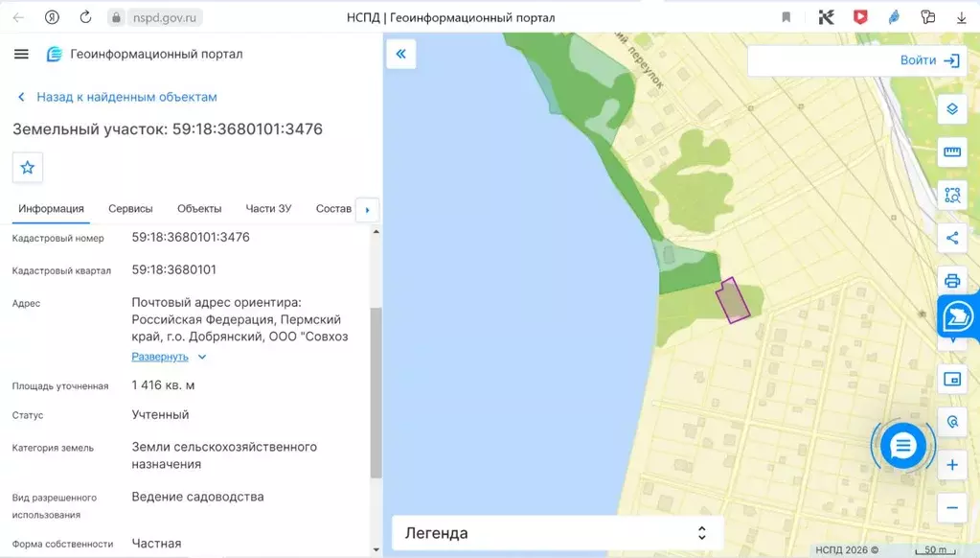Go back via Назад к найденным объектам

(x=118, y=97)
